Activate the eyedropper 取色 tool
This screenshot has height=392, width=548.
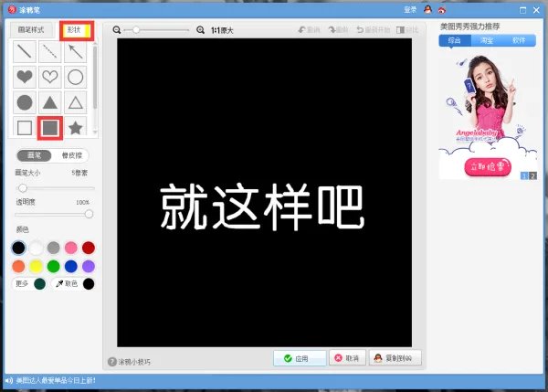click(x=67, y=283)
